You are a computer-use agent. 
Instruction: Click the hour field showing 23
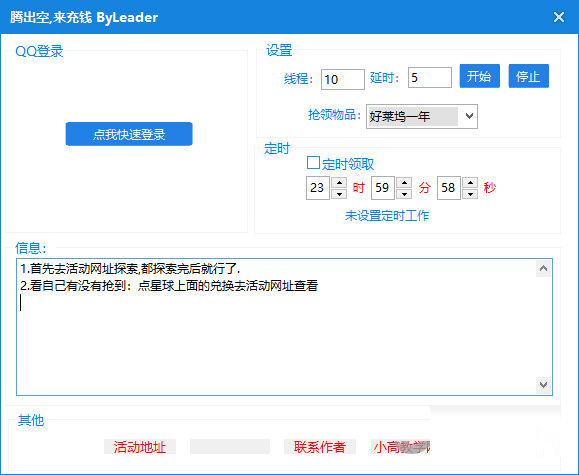pyautogui.click(x=318, y=188)
